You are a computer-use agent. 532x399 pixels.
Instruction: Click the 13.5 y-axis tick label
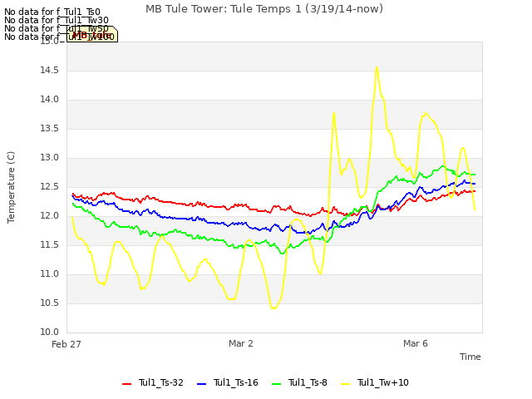pos(50,129)
